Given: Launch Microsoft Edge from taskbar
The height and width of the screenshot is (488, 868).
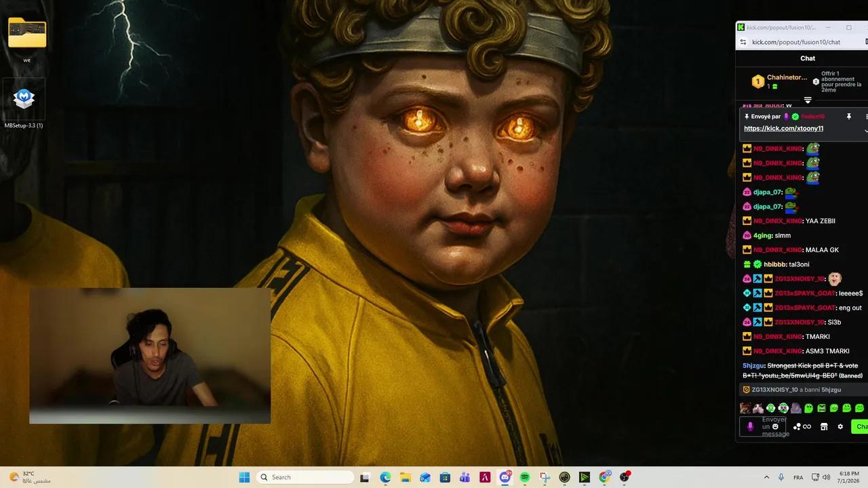Looking at the screenshot, I should pyautogui.click(x=385, y=477).
